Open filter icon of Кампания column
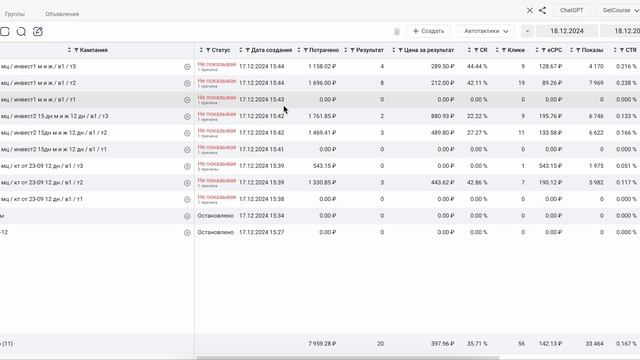 point(76,50)
